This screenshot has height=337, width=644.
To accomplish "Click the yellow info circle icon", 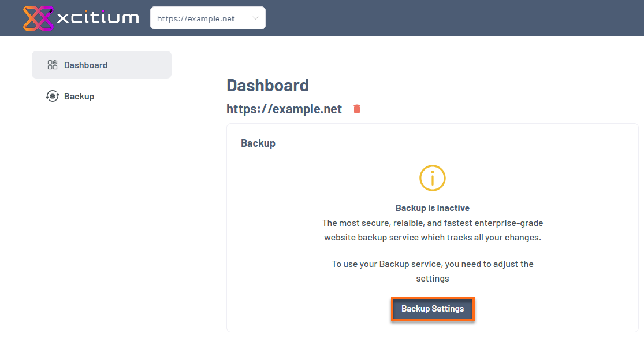I will point(433,178).
